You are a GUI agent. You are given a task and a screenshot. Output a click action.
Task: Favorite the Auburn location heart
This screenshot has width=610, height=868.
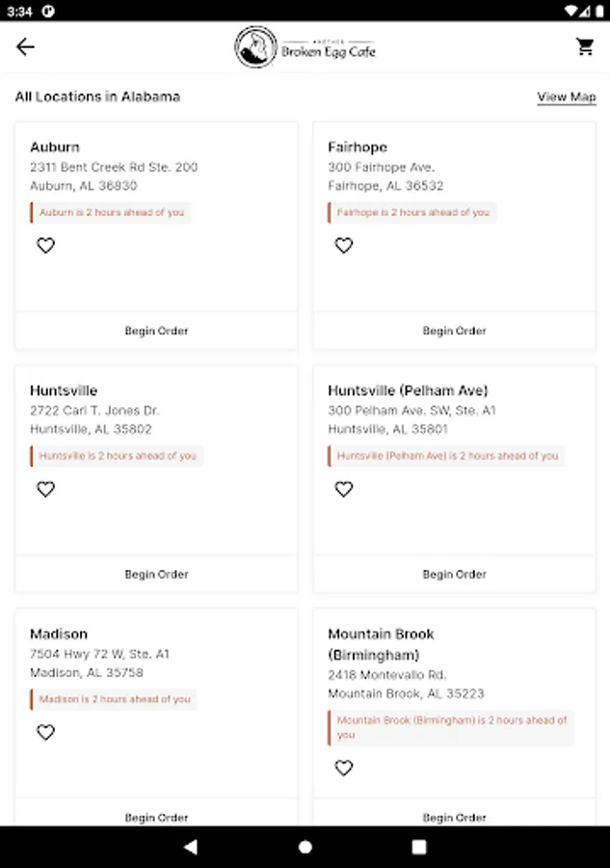[x=45, y=246]
